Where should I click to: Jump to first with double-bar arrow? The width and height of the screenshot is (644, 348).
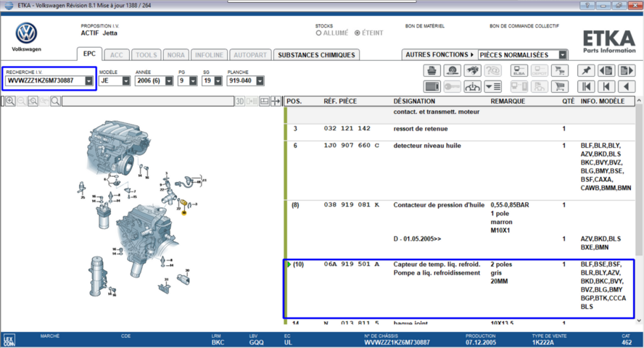(586, 86)
